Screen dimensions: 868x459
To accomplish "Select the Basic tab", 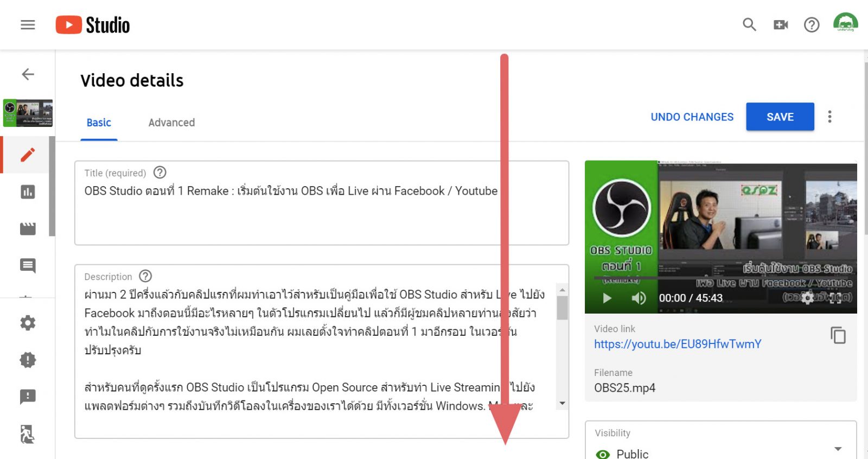I will point(99,123).
